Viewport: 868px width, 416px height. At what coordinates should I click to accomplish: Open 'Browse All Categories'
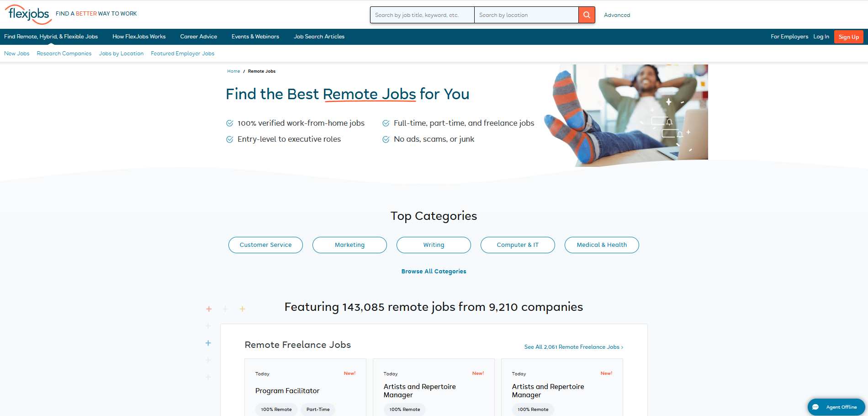[x=433, y=271]
